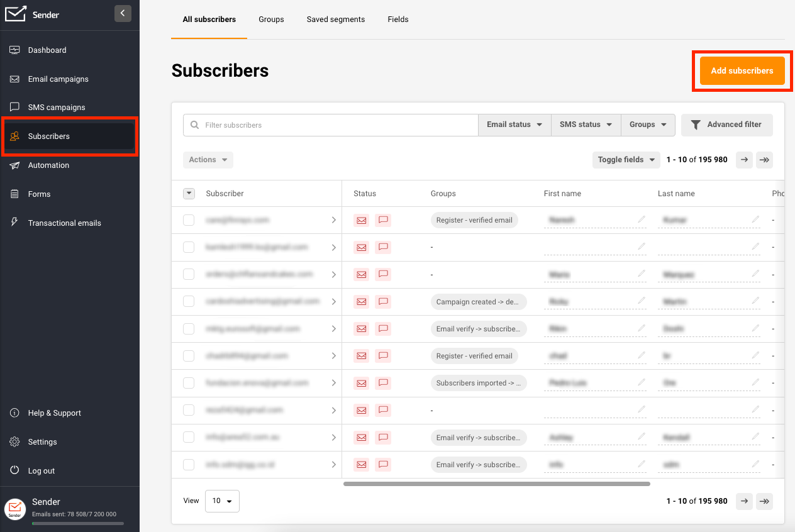Screen dimensions: 795x532
Task: Go to the last page of subscribers using top arrow
Action: pos(764,160)
